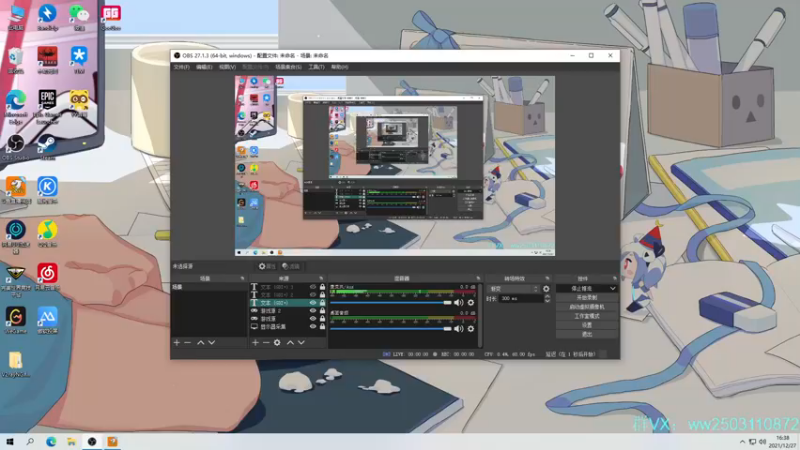The width and height of the screenshot is (800, 450).
Task: Open the 视图(V) menu in OBS
Action: [x=228, y=67]
